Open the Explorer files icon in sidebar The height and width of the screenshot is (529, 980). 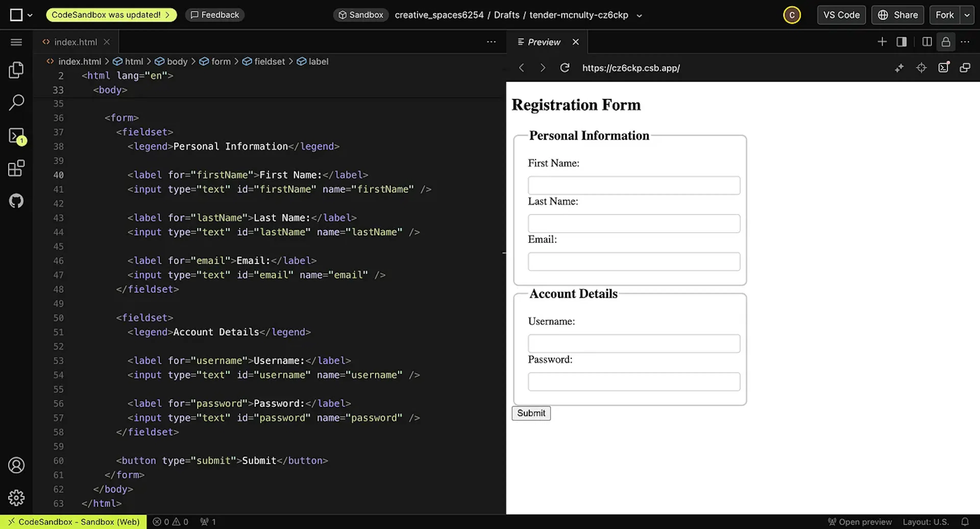click(16, 70)
